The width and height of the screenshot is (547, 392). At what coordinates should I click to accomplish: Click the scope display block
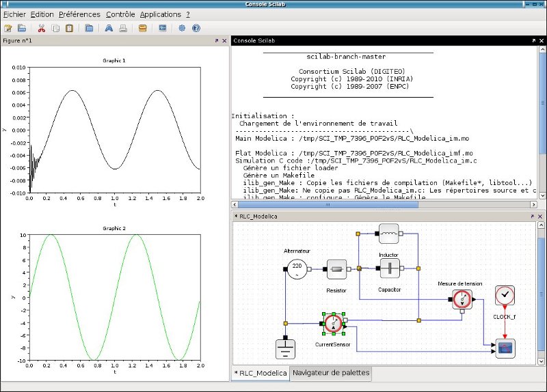point(505,349)
